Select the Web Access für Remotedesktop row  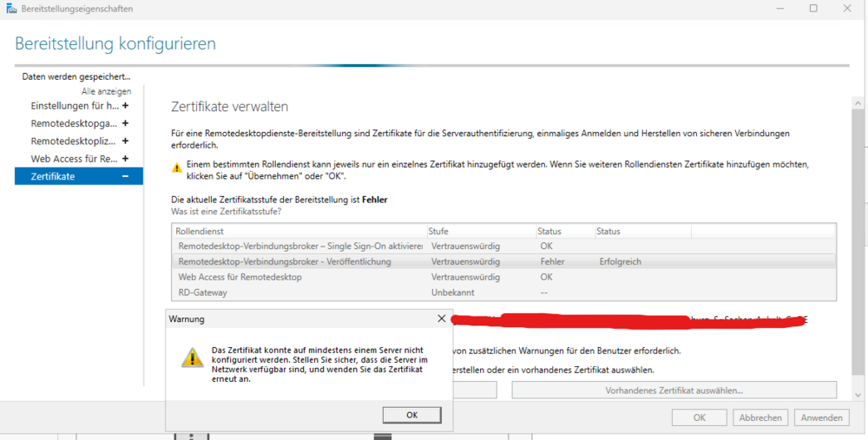tap(240, 277)
